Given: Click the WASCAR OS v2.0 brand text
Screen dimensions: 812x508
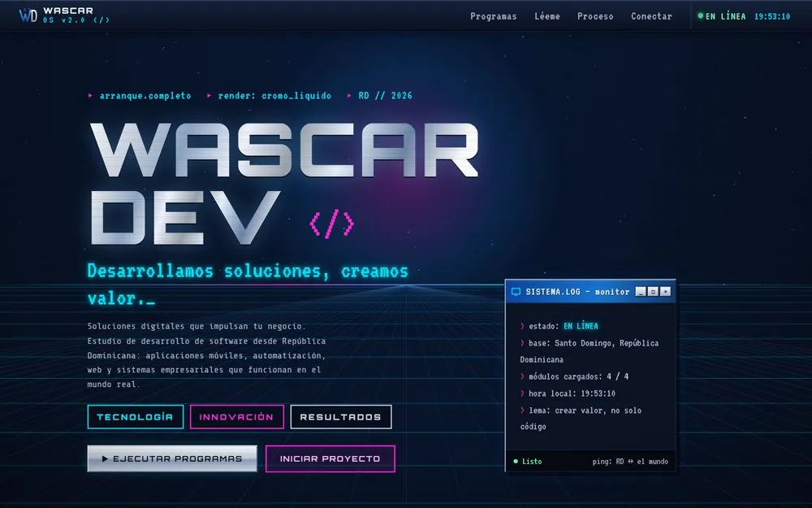Looking at the screenshot, I should pyautogui.click(x=76, y=15).
